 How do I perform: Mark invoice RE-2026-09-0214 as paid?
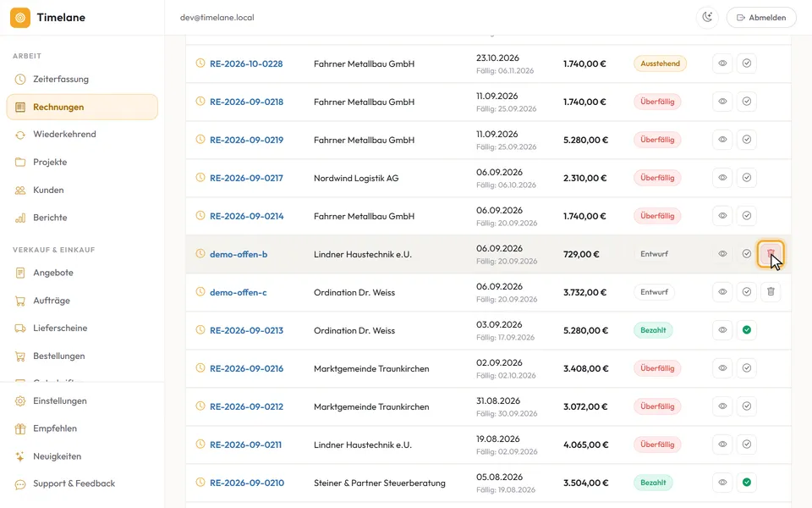click(x=747, y=216)
